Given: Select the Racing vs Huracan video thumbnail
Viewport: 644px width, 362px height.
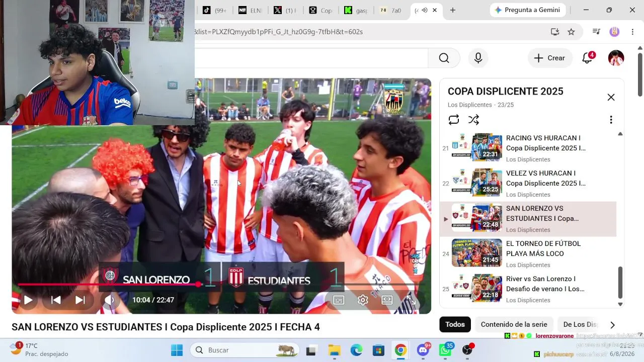Looking at the screenshot, I should pos(477,147).
